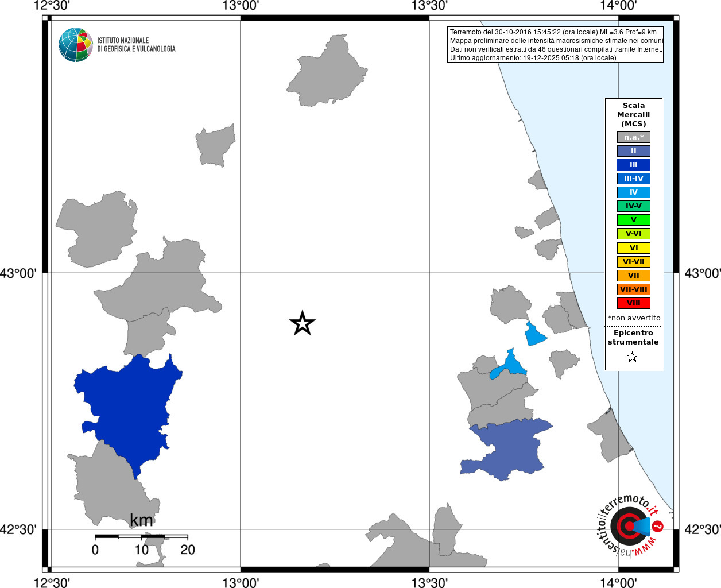Viewport: 721px width, 588px height.
Task: Select the IV-V intensity legend swatch
Action: pyautogui.click(x=634, y=206)
